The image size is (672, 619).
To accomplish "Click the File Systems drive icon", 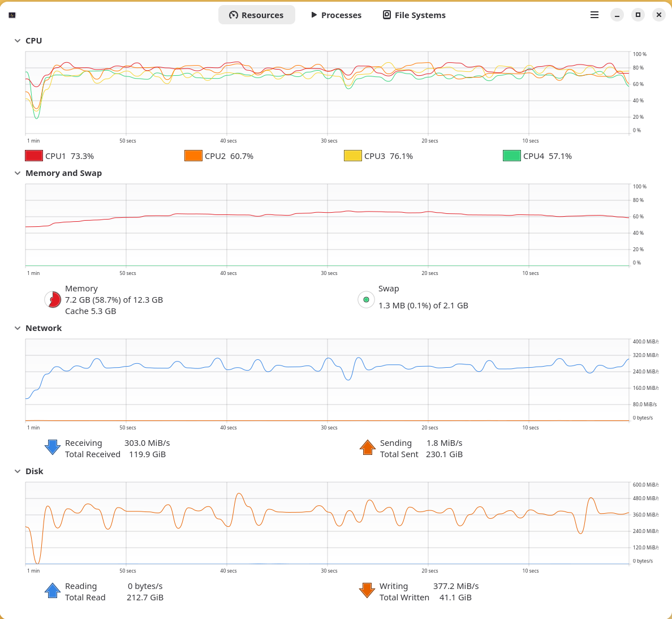I will [387, 15].
